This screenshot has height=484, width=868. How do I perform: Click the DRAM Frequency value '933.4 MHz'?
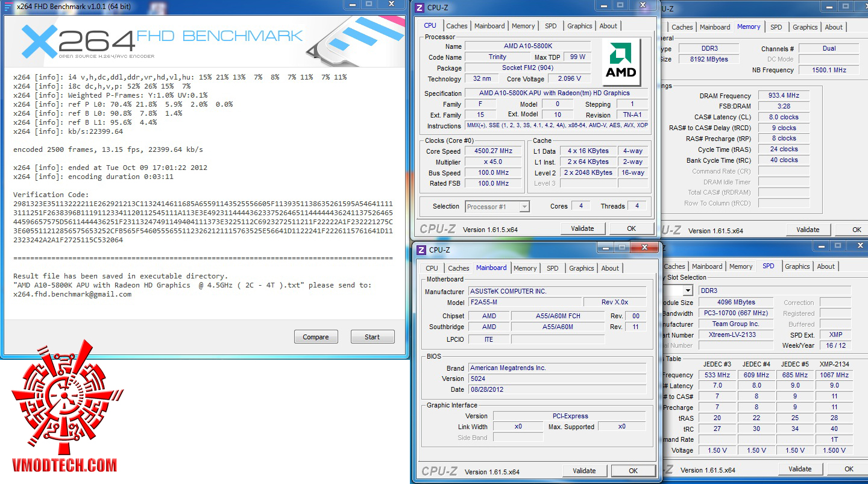(784, 96)
